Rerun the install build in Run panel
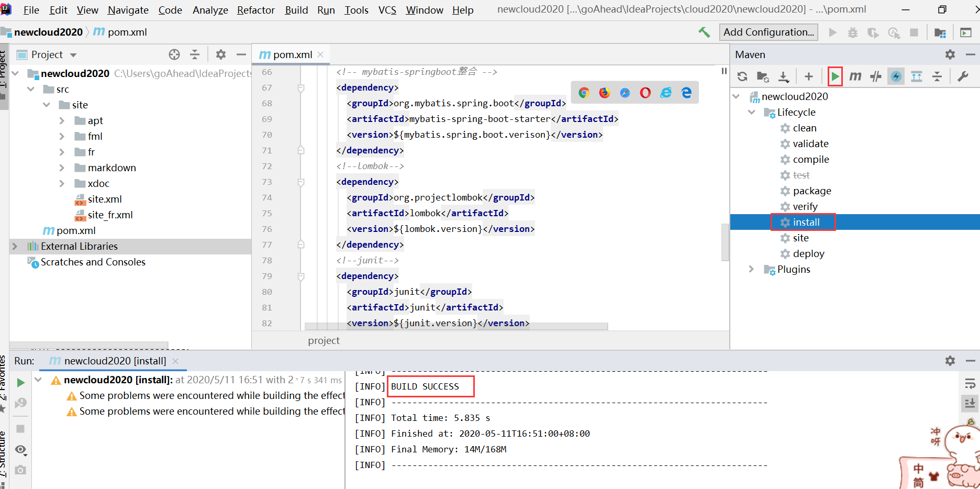The image size is (980, 489). tap(20, 383)
